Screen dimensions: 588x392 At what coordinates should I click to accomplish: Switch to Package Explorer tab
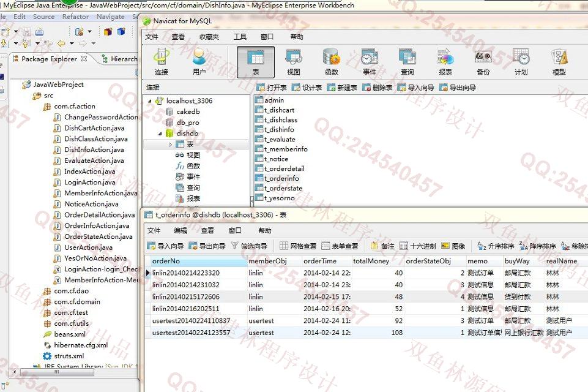click(x=49, y=59)
